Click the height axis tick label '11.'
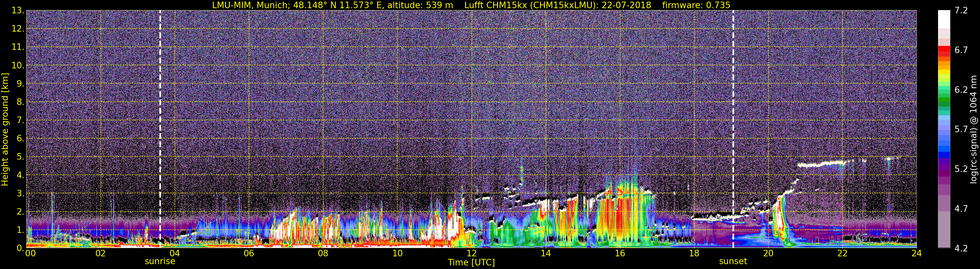This screenshot has width=980, height=269. click(x=18, y=47)
